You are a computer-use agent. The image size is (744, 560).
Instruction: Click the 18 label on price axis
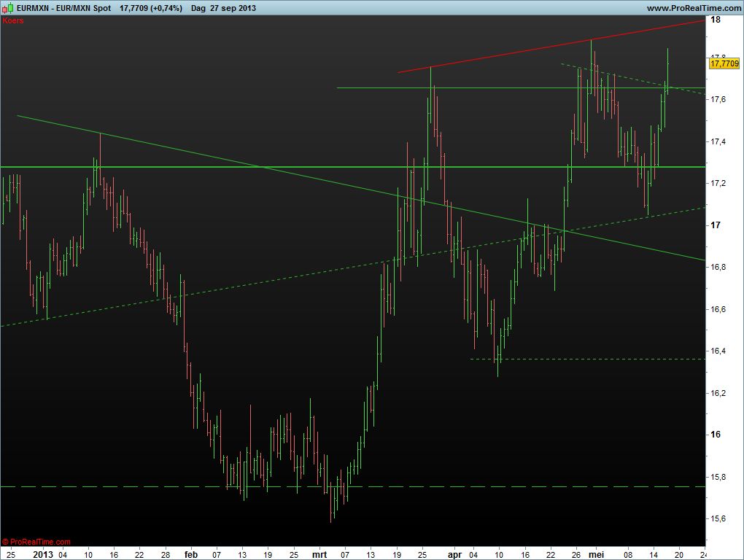point(716,20)
